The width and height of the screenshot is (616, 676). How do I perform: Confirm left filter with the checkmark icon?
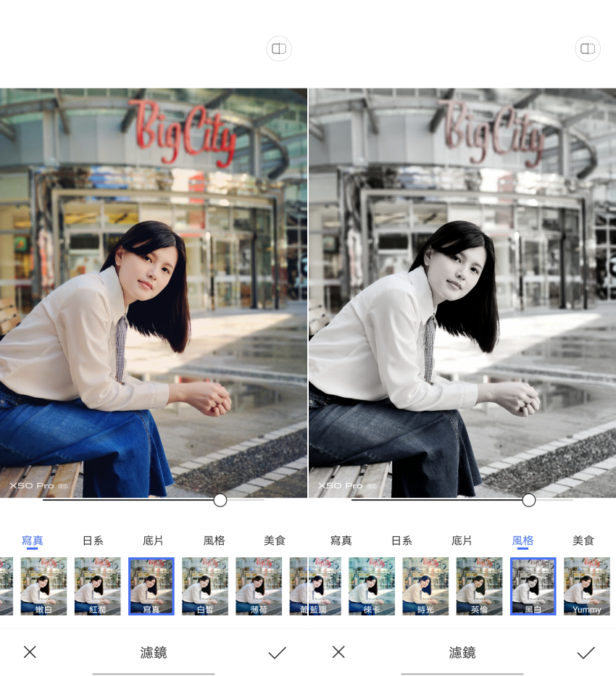click(x=277, y=652)
